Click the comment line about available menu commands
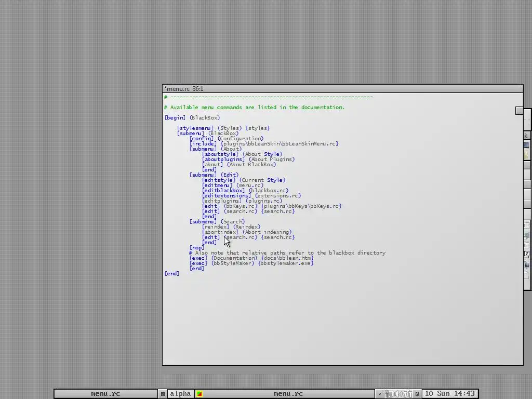Screen dimensions: 532x399 click(254, 107)
